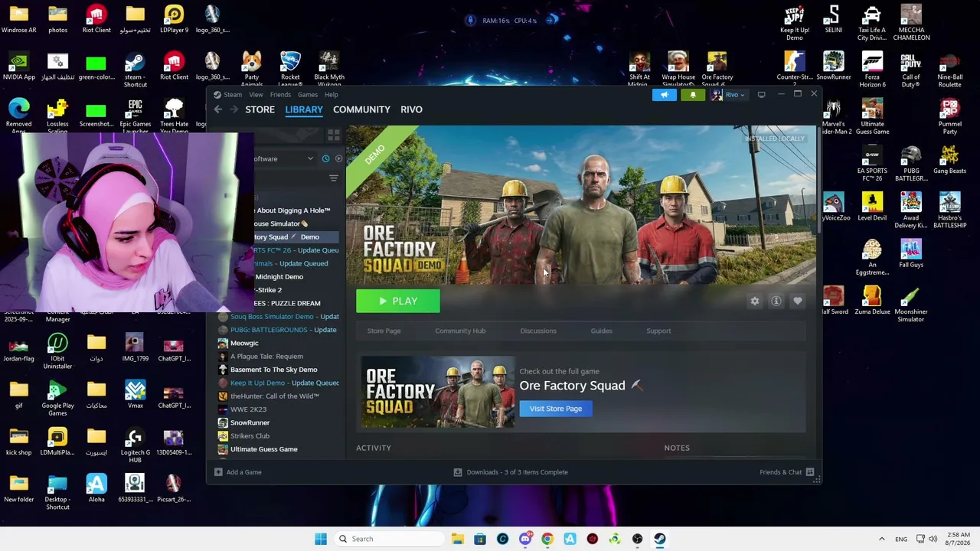Open the Friends menu in Steam

[x=280, y=95]
